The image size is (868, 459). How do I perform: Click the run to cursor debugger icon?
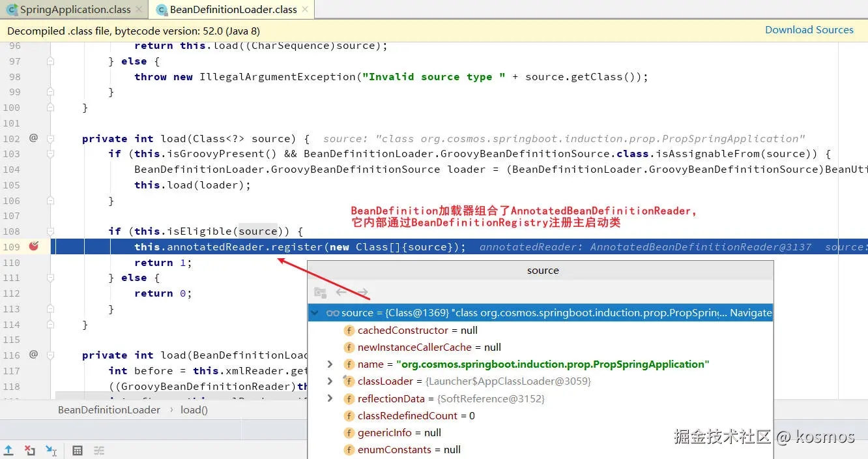coord(51,450)
